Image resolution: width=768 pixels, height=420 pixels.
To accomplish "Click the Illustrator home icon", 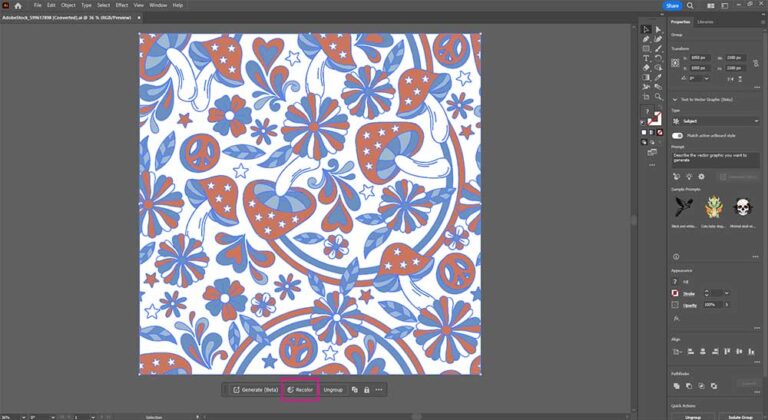I will point(17,5).
